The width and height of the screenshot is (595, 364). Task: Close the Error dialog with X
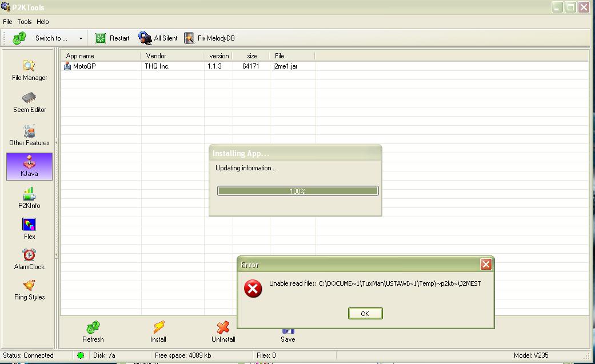click(486, 264)
